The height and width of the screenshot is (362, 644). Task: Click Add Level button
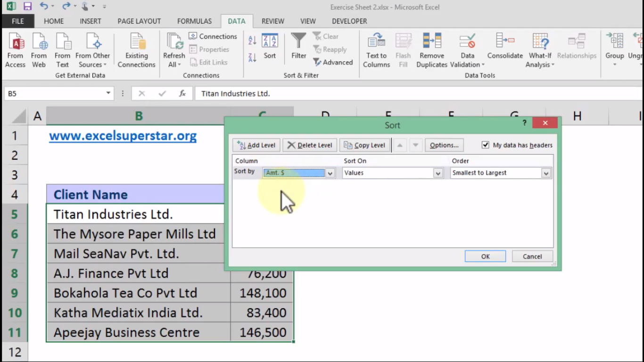pos(256,145)
